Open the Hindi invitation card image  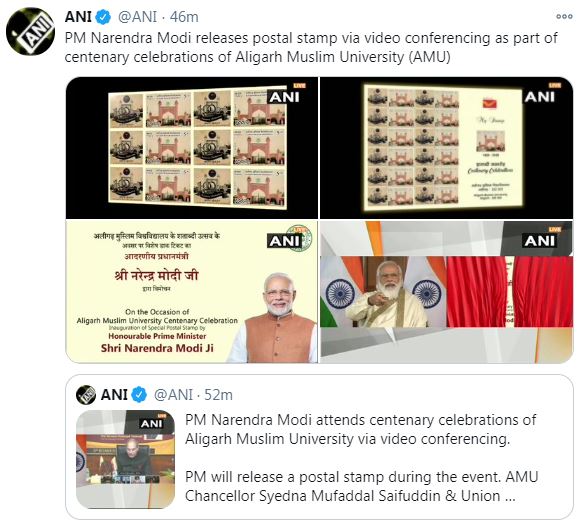[192, 292]
